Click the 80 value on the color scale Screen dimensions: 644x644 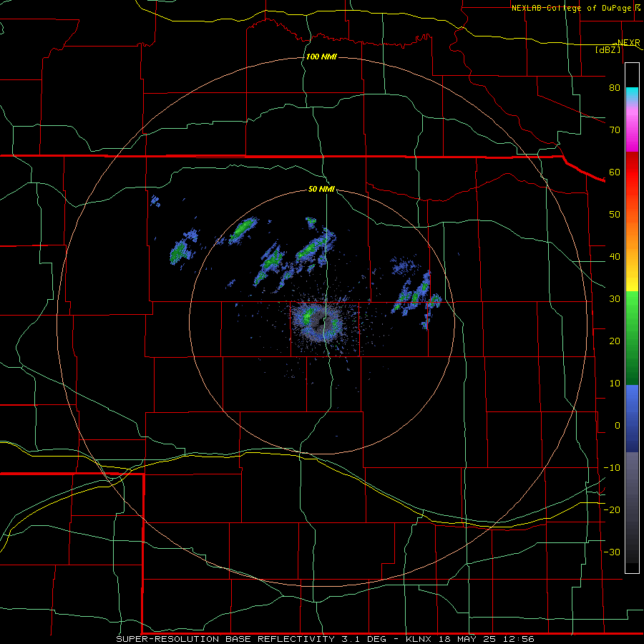pos(615,88)
